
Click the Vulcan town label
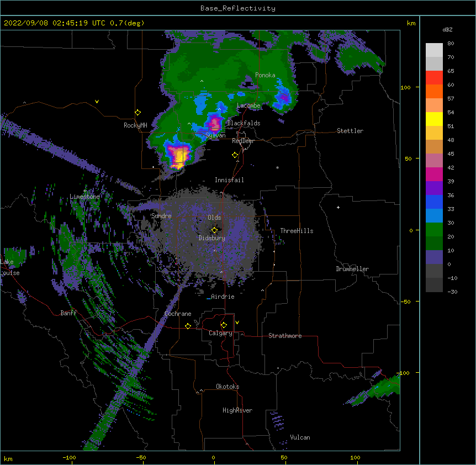click(x=300, y=437)
